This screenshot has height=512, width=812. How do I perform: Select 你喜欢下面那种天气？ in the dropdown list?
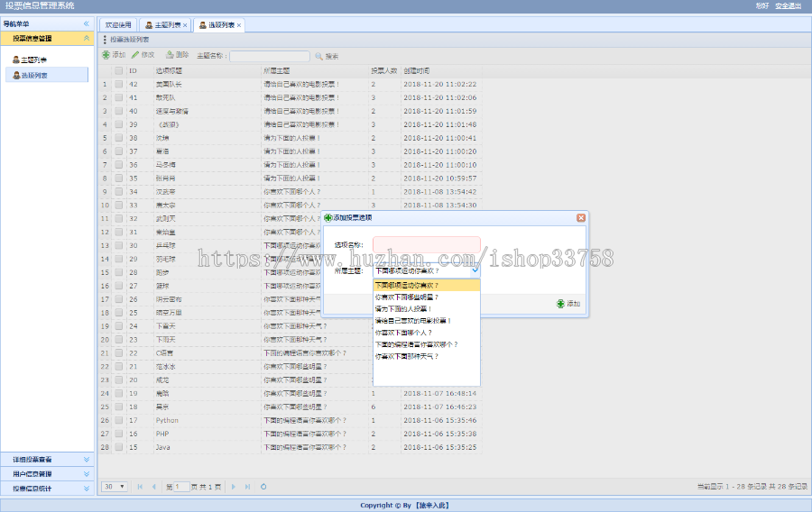tap(427, 357)
